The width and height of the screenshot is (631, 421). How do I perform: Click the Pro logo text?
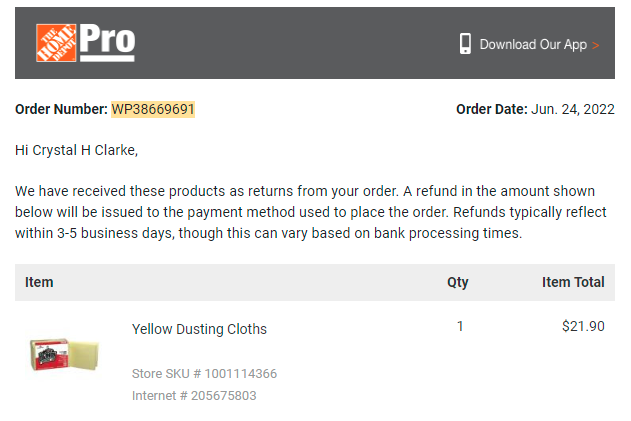(x=107, y=42)
